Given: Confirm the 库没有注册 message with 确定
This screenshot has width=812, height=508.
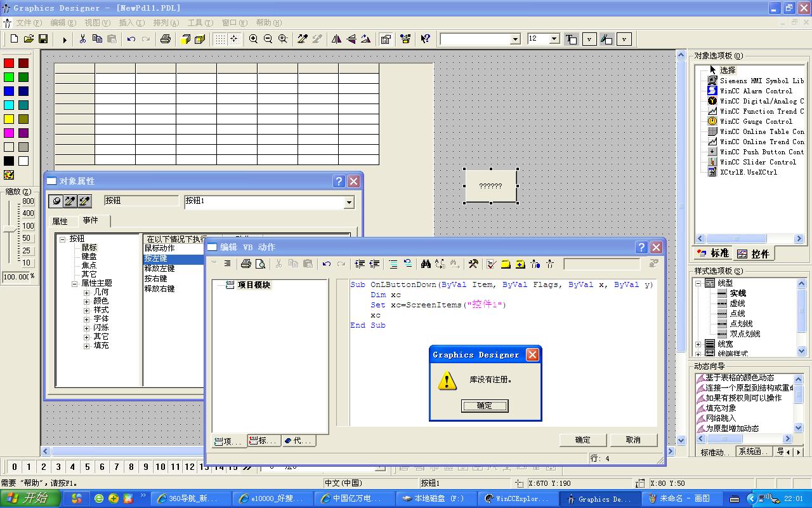Looking at the screenshot, I should (485, 406).
